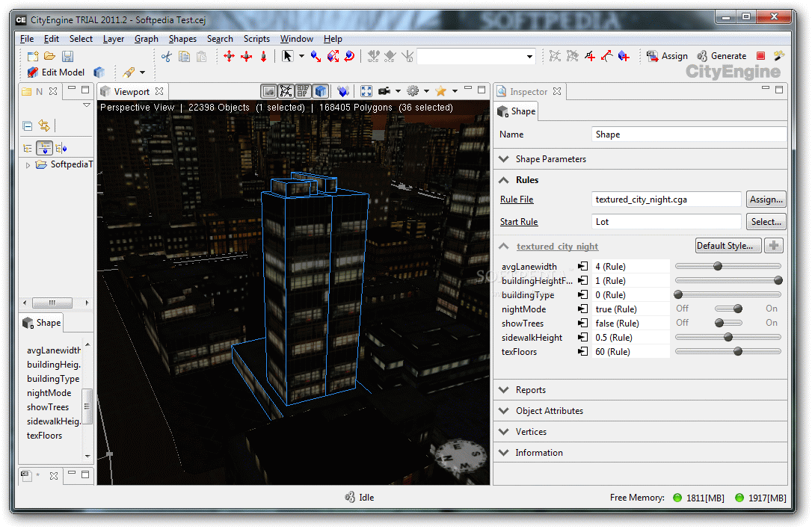Click the magic wand icon
The width and height of the screenshot is (812, 529).
pyautogui.click(x=779, y=56)
